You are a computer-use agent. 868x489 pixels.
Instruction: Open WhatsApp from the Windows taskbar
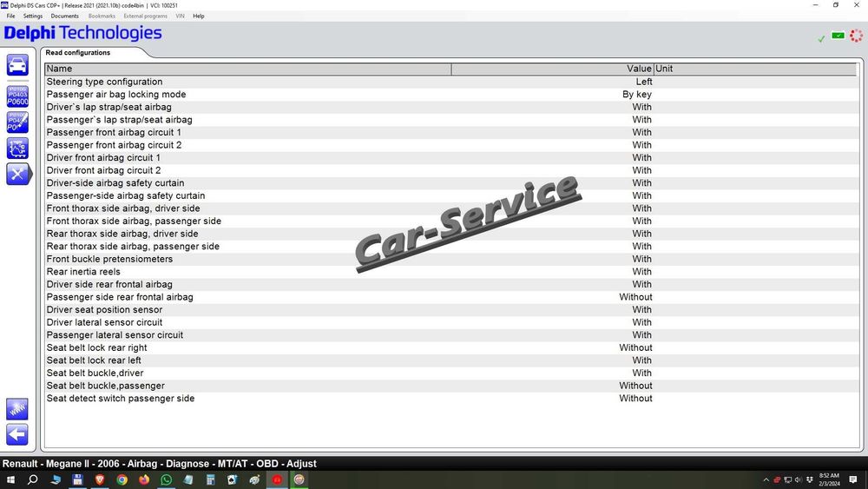[x=166, y=479]
